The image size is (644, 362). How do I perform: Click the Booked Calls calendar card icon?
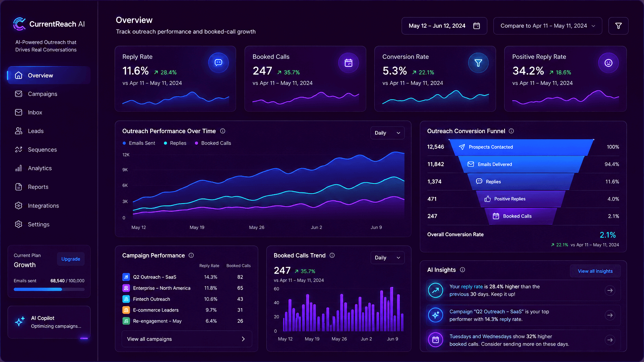(x=349, y=63)
